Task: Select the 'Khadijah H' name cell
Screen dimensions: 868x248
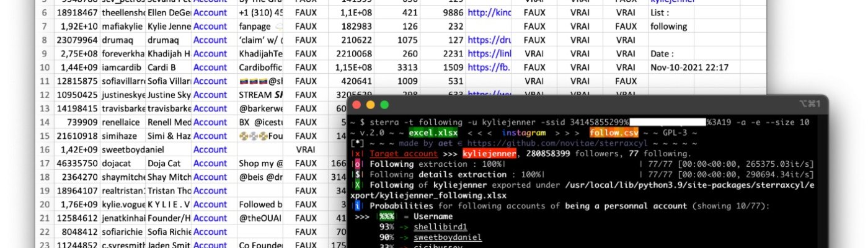Action: [x=169, y=53]
